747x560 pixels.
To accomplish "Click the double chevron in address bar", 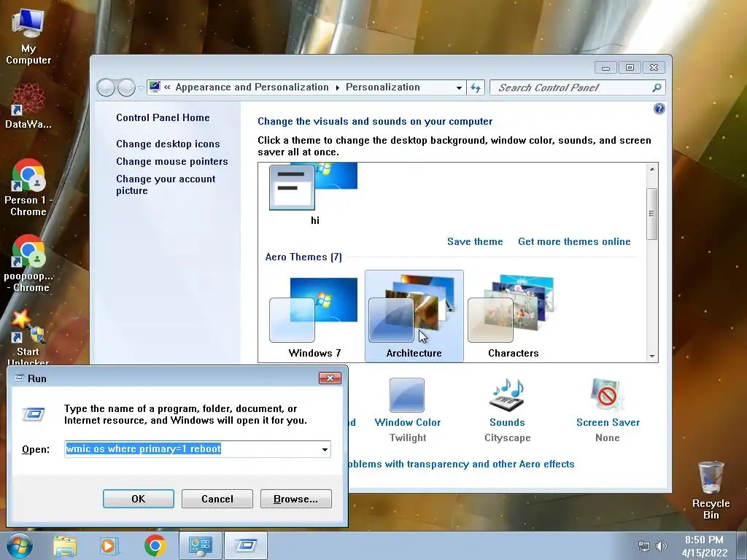I will click(167, 87).
